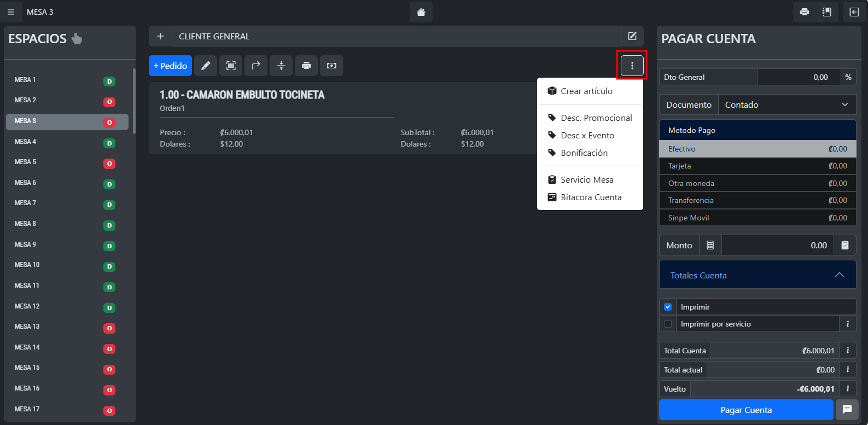This screenshot has width=868, height=425.
Task: Click the split account icon in toolbar
Action: (281, 66)
